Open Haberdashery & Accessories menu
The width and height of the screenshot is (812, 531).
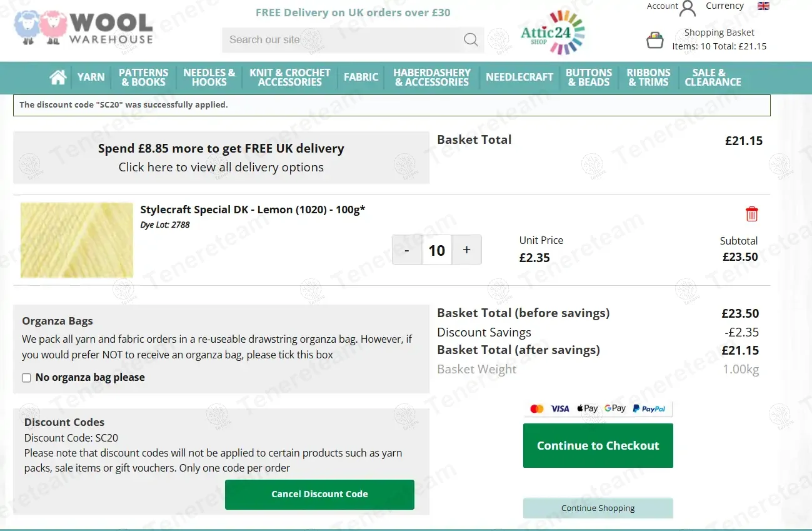tap(432, 77)
